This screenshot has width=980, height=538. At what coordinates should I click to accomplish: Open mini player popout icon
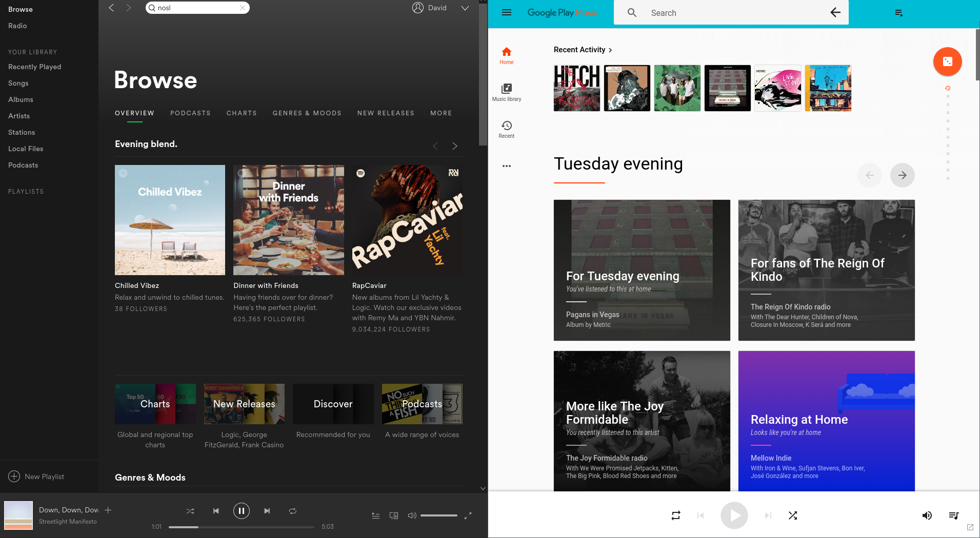tap(970, 527)
